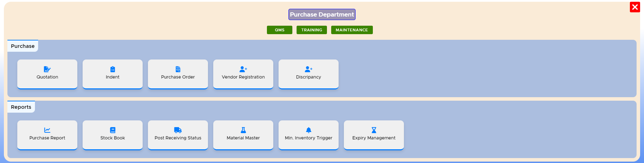This screenshot has height=163, width=644.
Task: Click the Vendor Registration user-plus icon
Action: click(243, 69)
